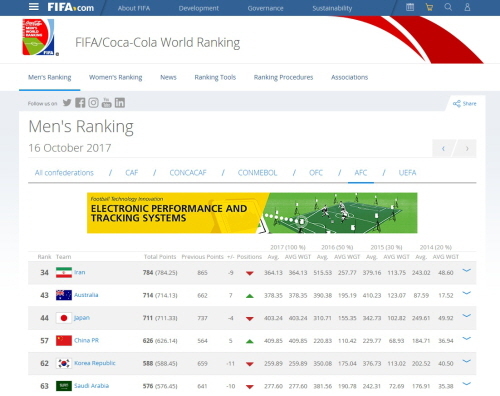This screenshot has width=500, height=396.
Task: Open the Facebook social icon
Action: tap(80, 103)
